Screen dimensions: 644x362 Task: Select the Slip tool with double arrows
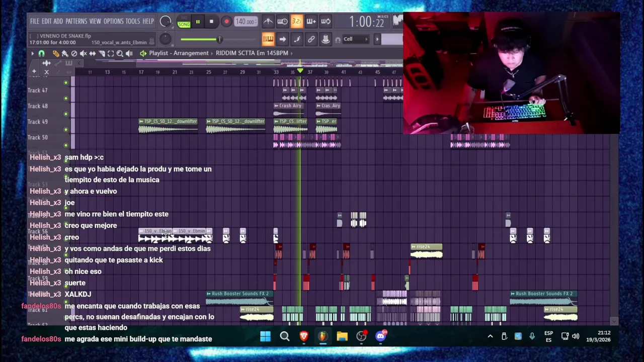coord(92,53)
